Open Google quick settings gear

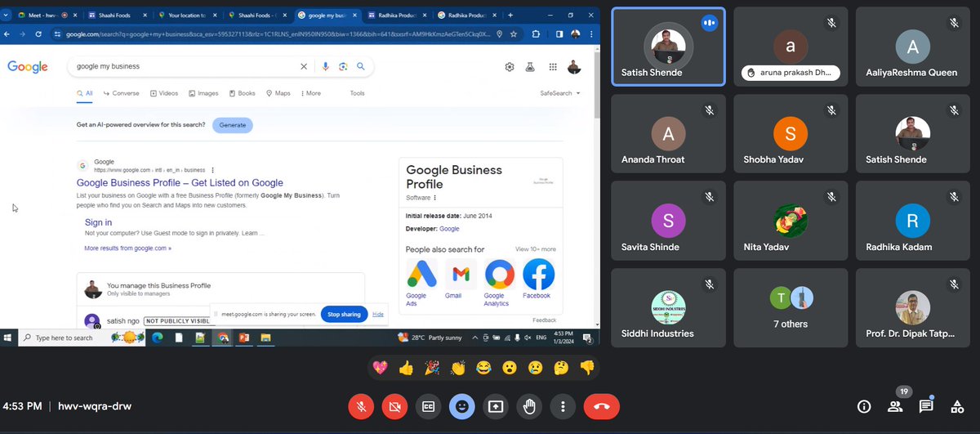510,67
